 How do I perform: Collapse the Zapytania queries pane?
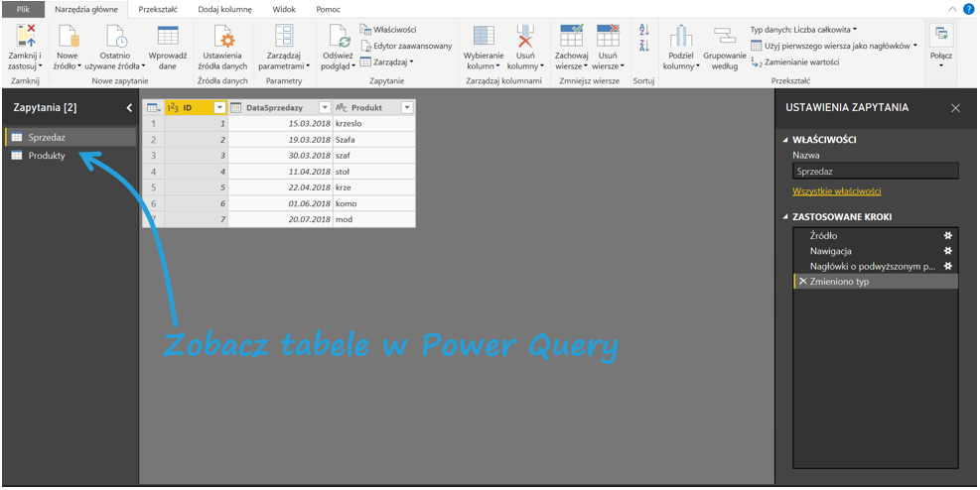tap(128, 107)
